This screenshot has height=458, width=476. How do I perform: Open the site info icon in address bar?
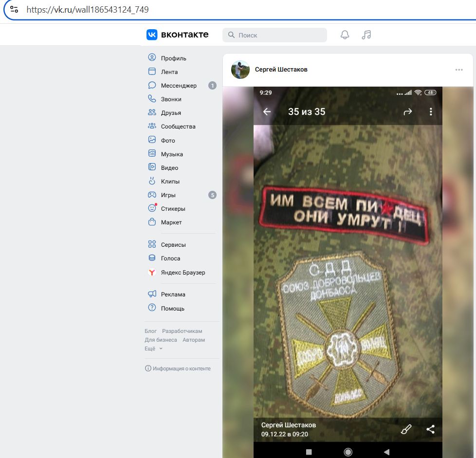pos(14,9)
